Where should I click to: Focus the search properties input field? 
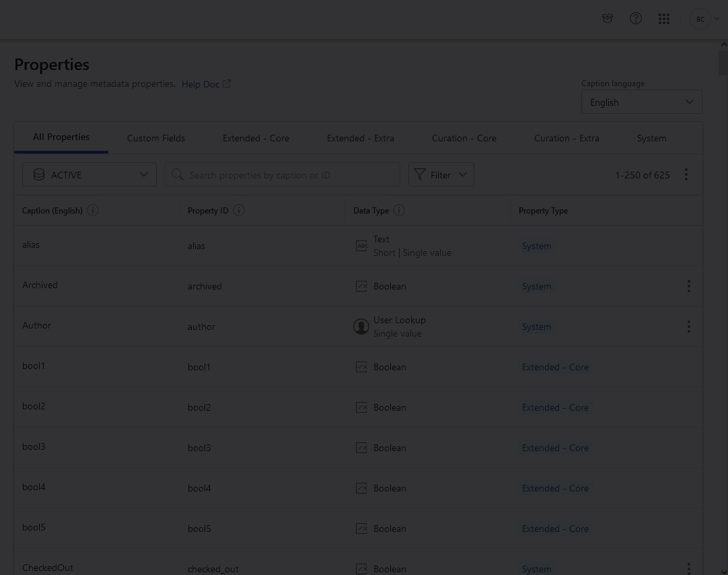click(289, 174)
